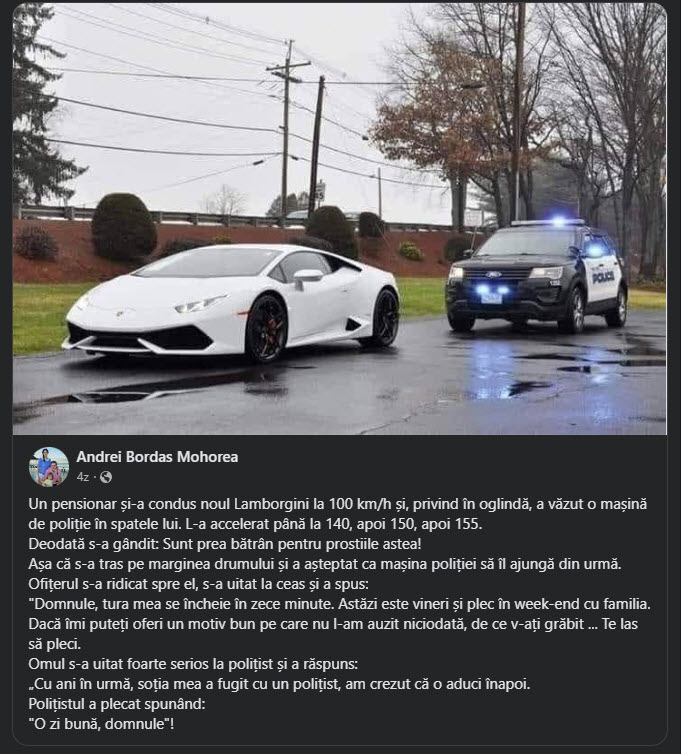Click the final line O zi bună, domnule
The width and height of the screenshot is (681, 754).
[x=101, y=724]
